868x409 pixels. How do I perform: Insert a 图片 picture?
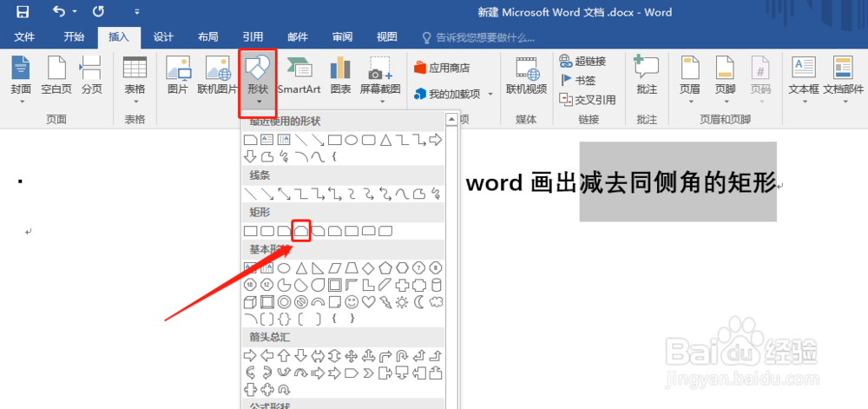tap(178, 76)
